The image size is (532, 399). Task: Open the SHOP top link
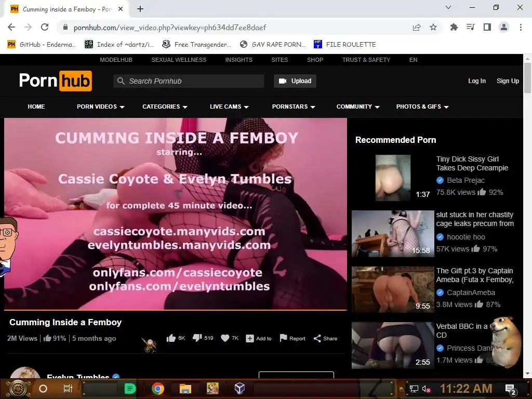(315, 60)
